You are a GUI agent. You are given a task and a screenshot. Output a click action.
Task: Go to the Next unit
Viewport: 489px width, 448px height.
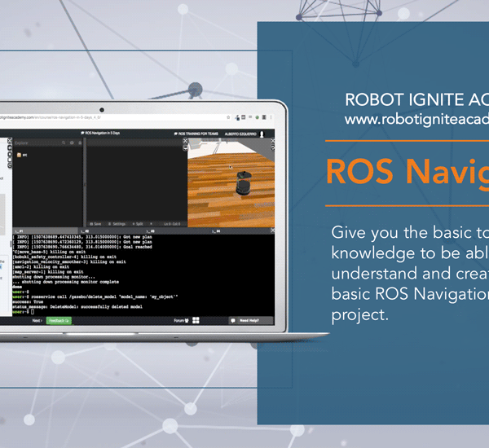[x=37, y=320]
